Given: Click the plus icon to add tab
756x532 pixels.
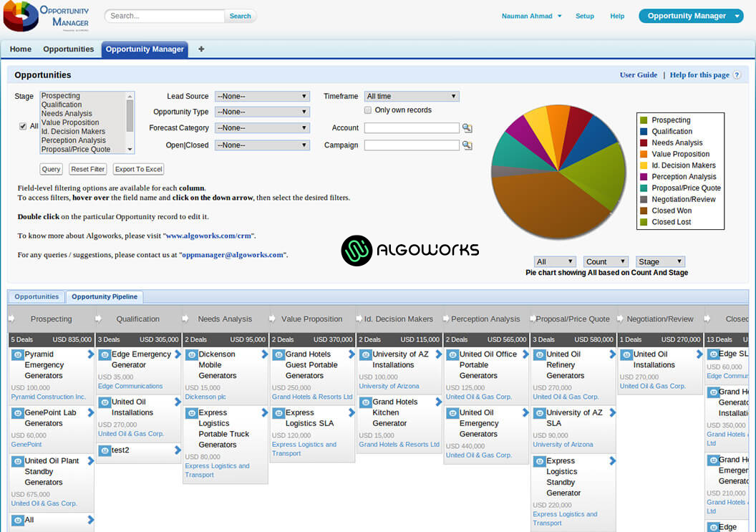Looking at the screenshot, I should [201, 49].
